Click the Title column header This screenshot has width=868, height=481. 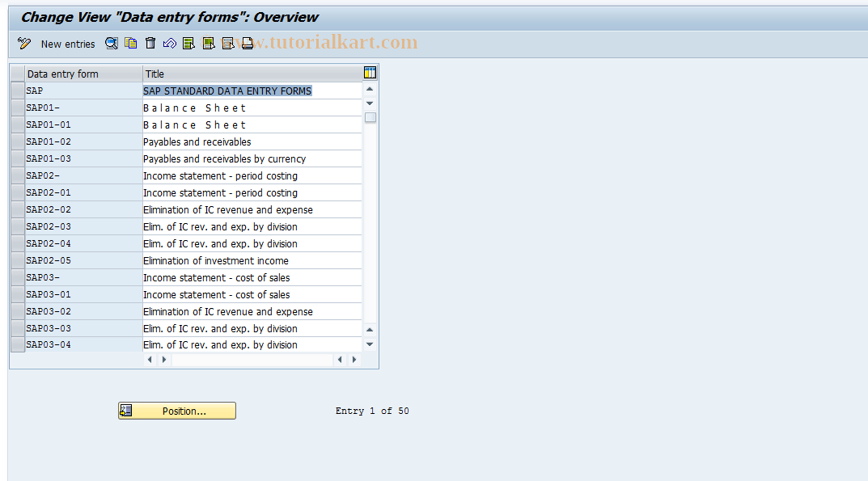pos(252,74)
